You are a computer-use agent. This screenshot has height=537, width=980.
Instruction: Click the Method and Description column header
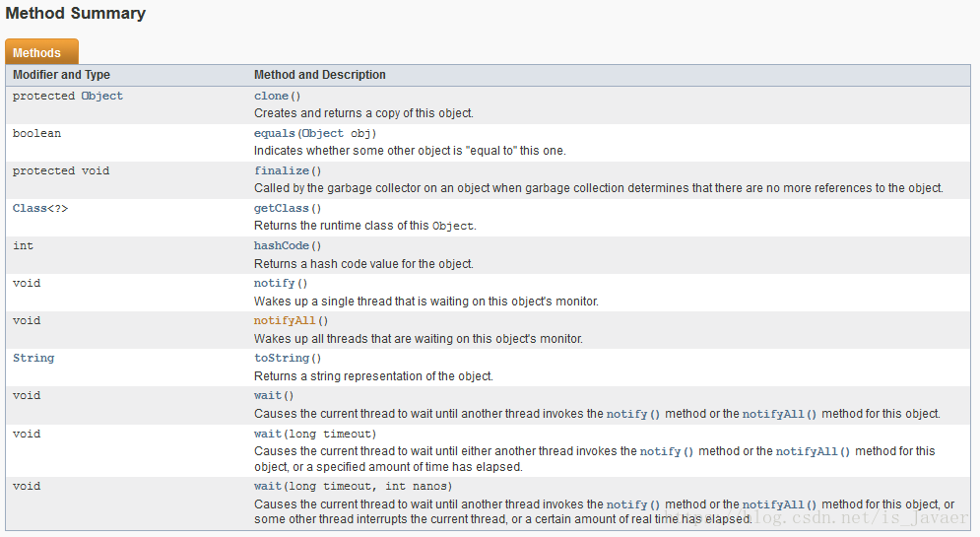tap(320, 75)
